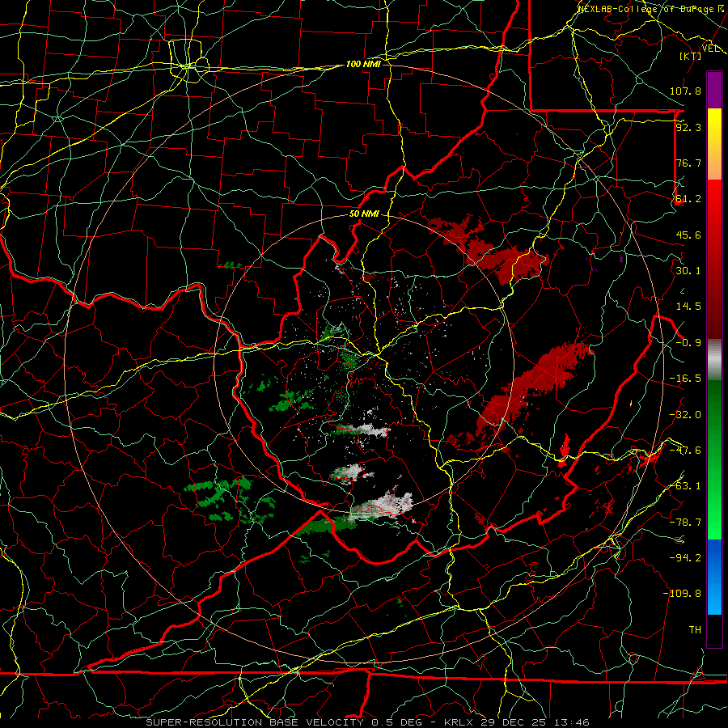
Task: Click the -63.1 velocity scale value
Action: [x=685, y=486]
